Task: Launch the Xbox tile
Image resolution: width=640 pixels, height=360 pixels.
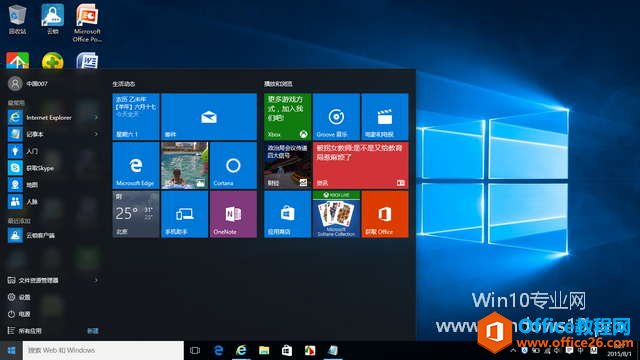Action: pyautogui.click(x=287, y=117)
